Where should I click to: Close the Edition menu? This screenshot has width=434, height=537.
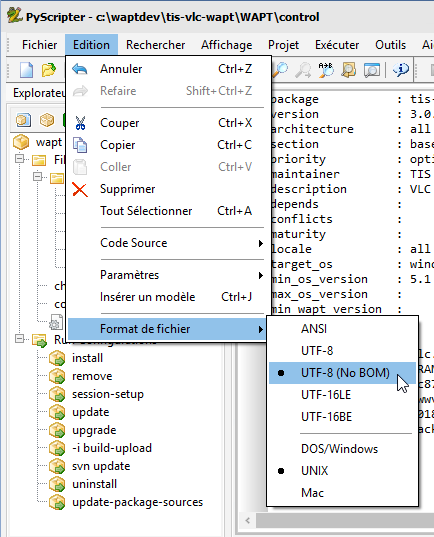click(91, 45)
